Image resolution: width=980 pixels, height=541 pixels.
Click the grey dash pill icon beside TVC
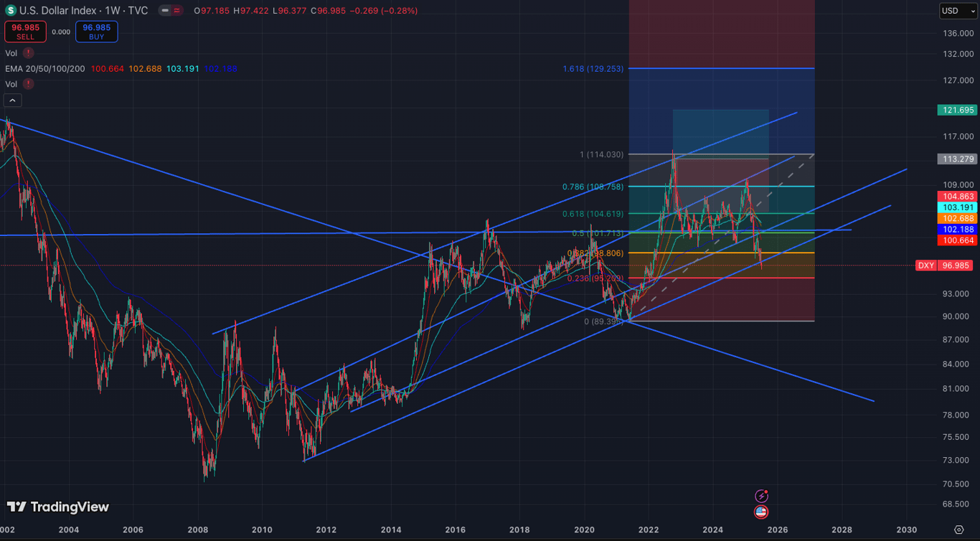166,11
